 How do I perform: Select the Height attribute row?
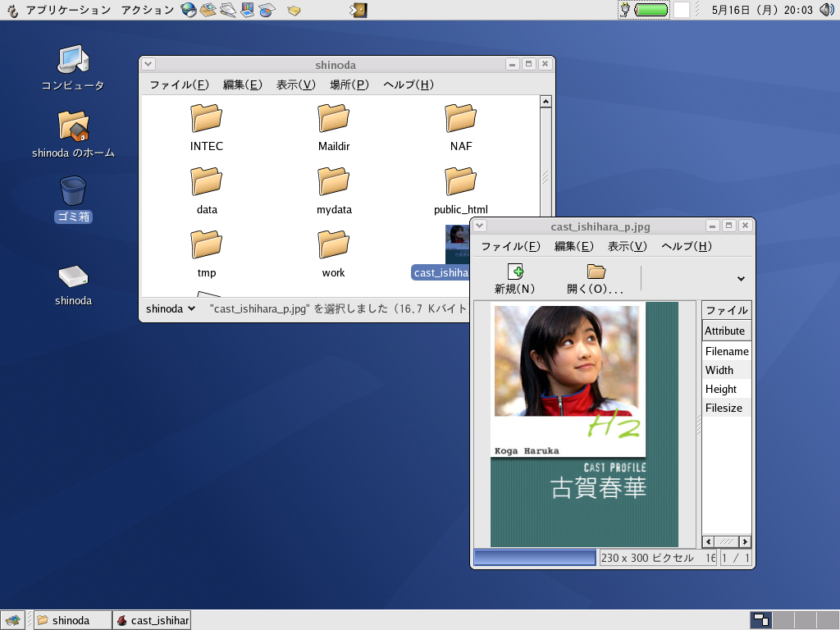point(727,389)
